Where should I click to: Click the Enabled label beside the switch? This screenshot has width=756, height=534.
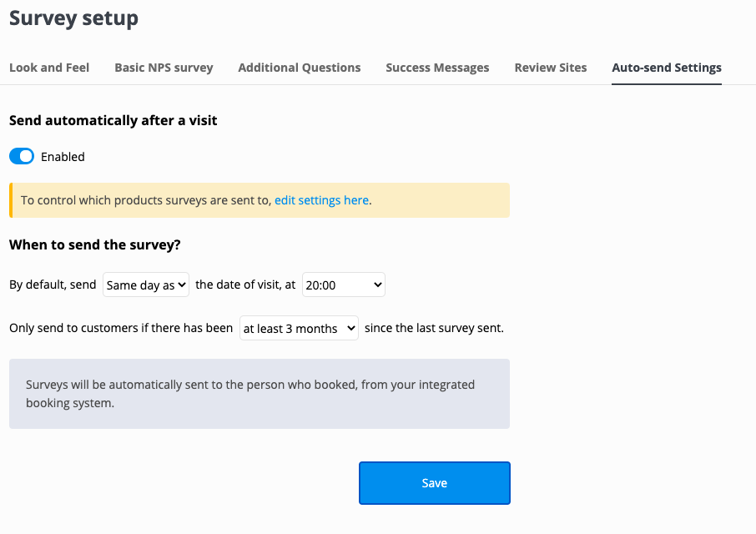[x=63, y=157]
